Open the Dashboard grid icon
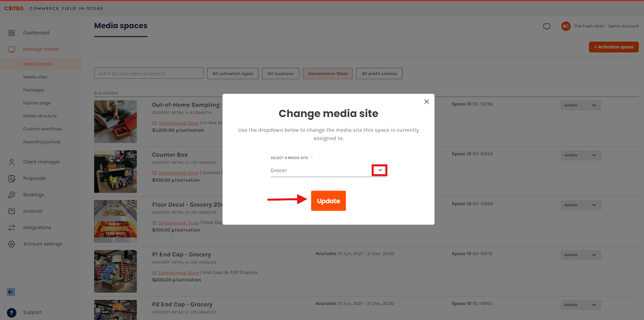The width and height of the screenshot is (644, 320). pos(12,33)
